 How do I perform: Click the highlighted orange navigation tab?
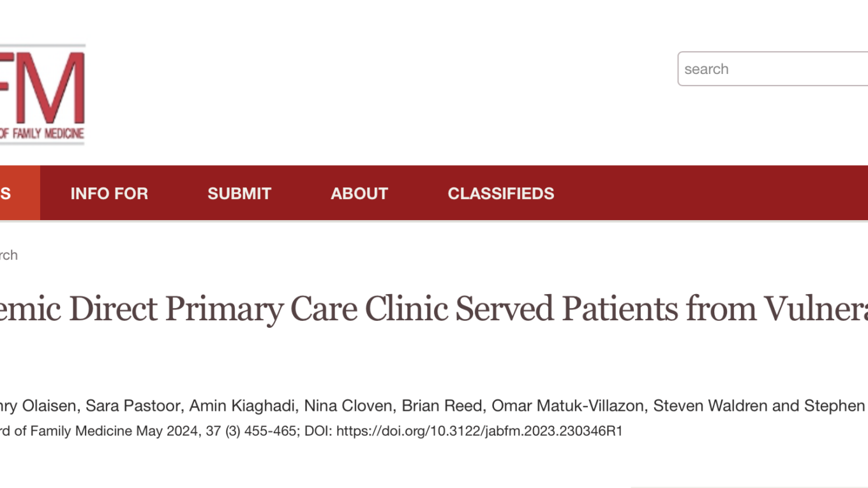tap(19, 193)
